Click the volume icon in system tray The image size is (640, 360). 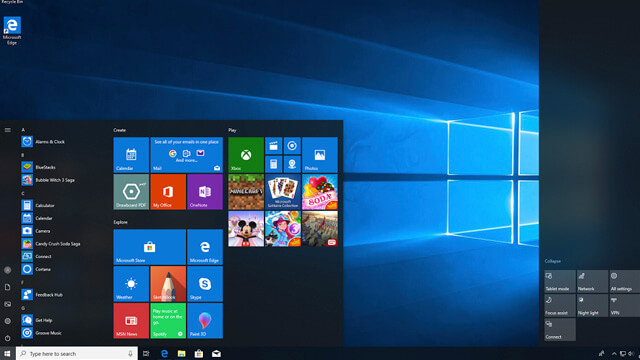pyautogui.click(x=631, y=353)
